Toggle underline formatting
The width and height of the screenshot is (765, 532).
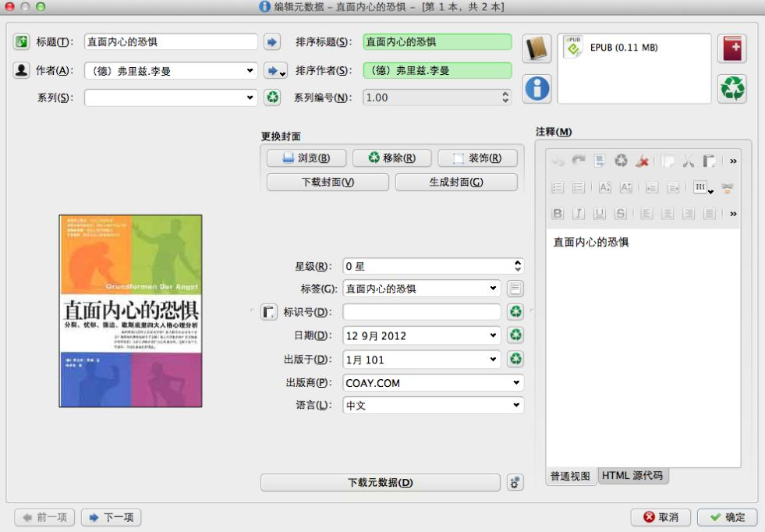(600, 213)
